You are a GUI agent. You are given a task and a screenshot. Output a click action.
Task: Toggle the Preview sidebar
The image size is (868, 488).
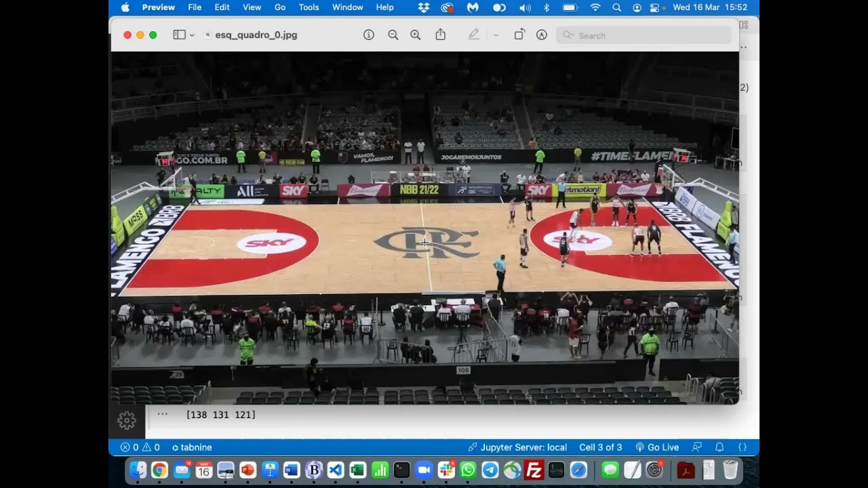point(179,35)
